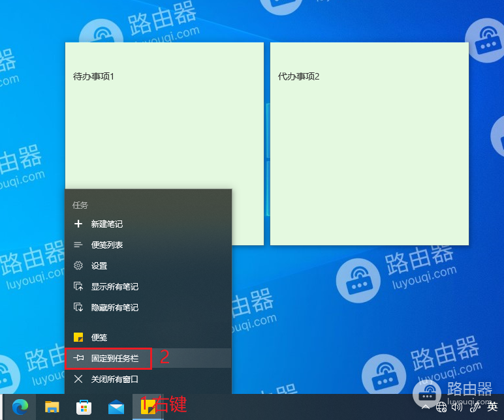Click the 任务 header in the jump list
Viewport: 504px width, 420px height.
(80, 205)
